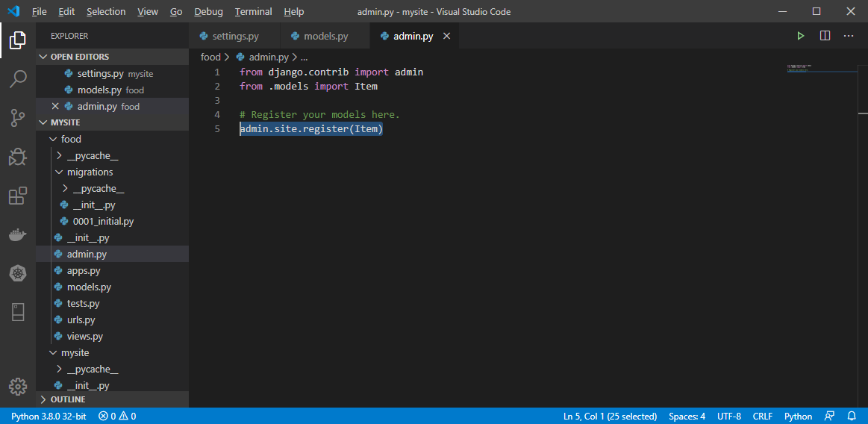
Task: Open apps.py in file tree
Action: tap(113, 271)
